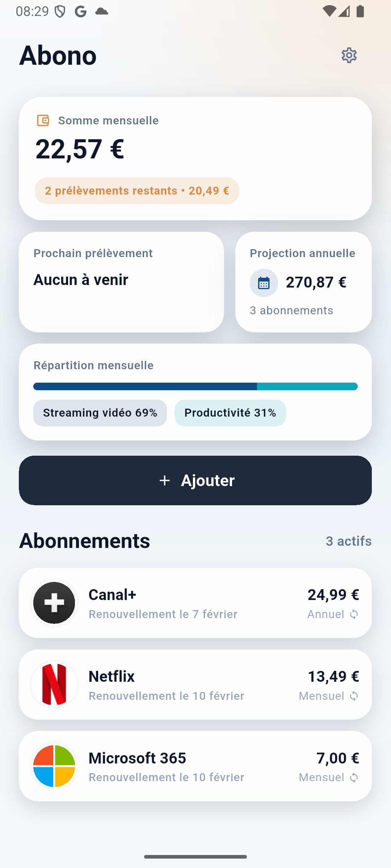This screenshot has width=391, height=868.
Task: Open the Prochain prélèvement card
Action: tap(121, 282)
